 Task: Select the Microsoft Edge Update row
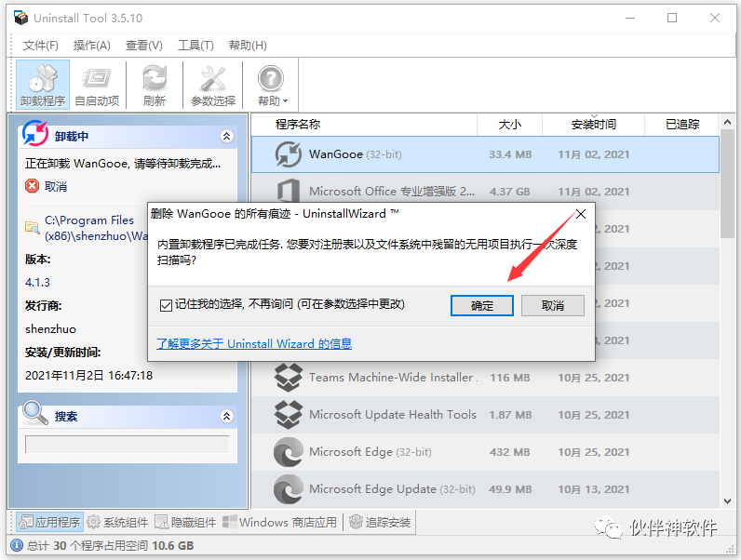tap(485, 489)
